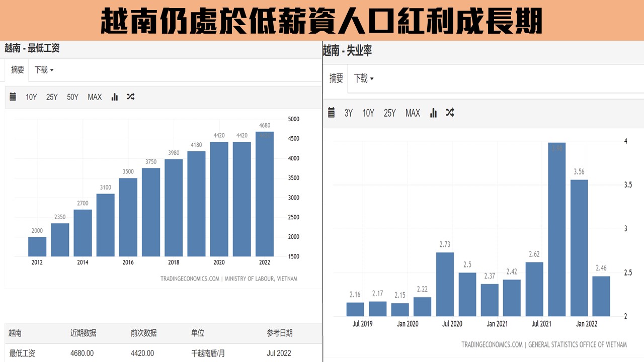This screenshot has width=644, height=362.
Task: Show MAX range on unemployment chart
Action: point(413,113)
